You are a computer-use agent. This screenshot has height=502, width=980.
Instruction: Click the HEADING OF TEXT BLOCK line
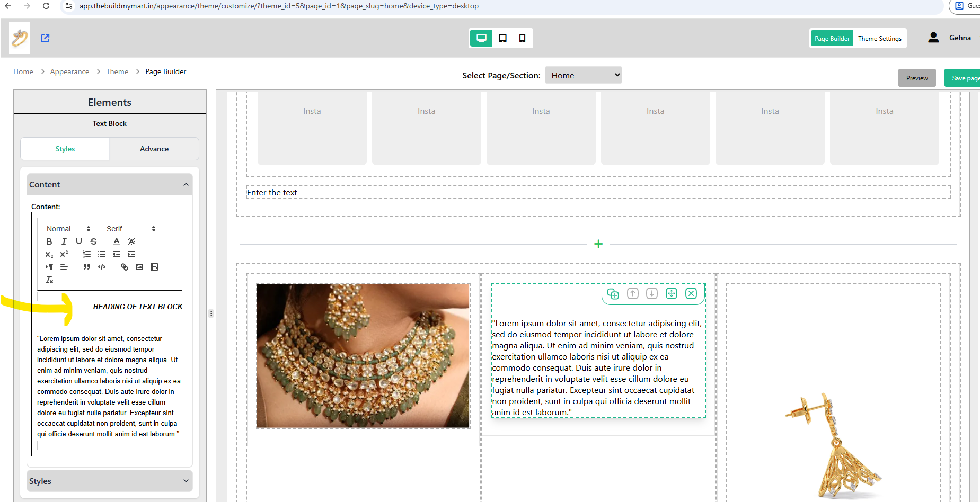point(138,307)
